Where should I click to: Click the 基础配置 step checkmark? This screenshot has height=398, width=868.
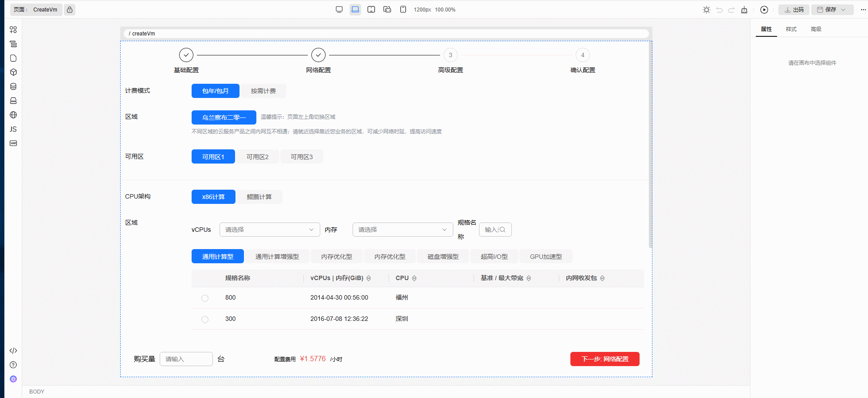(186, 55)
